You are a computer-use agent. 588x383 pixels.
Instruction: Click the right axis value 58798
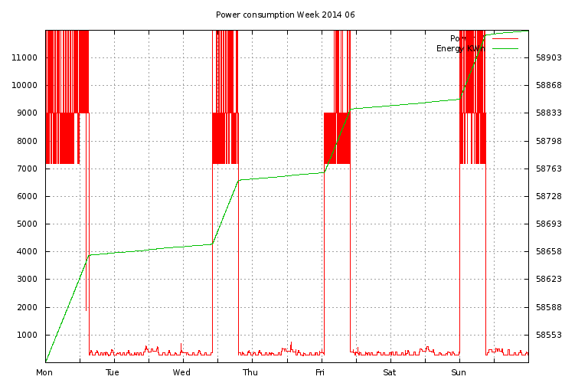(549, 141)
